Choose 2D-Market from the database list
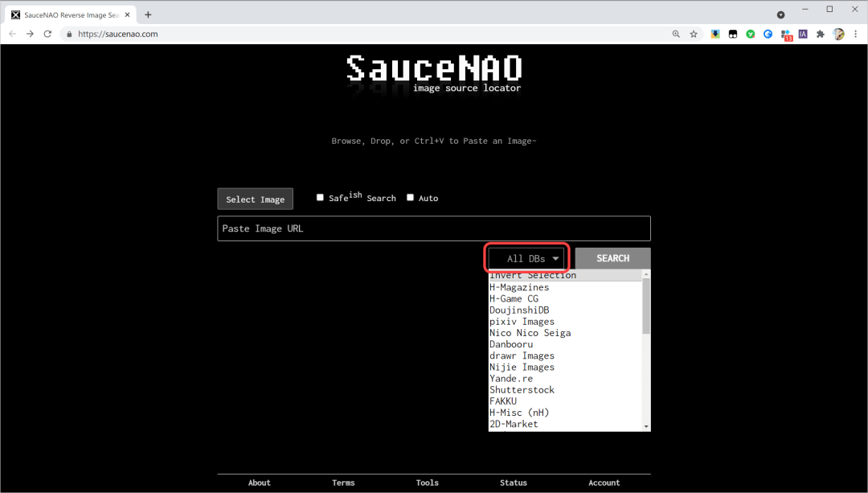The width and height of the screenshot is (868, 493). (565, 424)
